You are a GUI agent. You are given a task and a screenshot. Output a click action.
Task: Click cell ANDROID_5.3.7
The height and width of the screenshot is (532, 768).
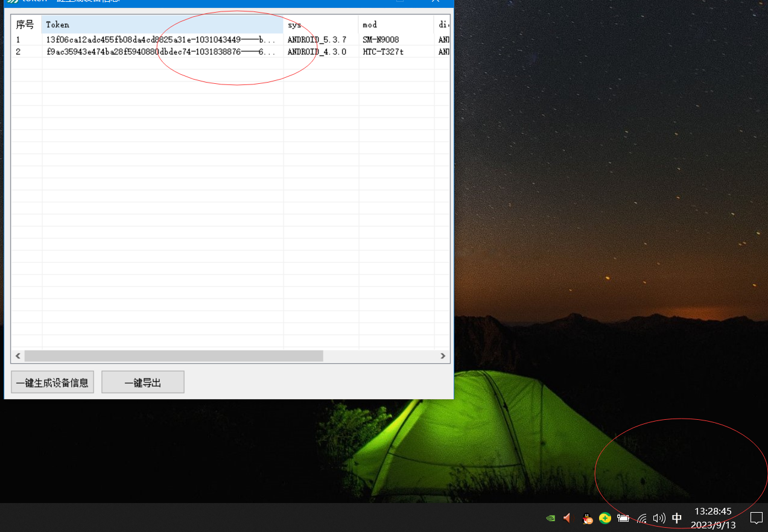321,40
